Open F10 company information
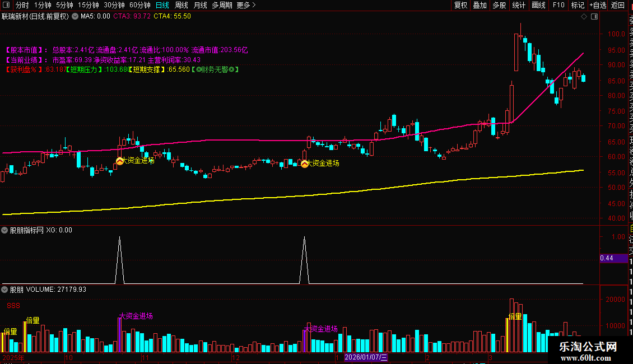 tap(558, 5)
